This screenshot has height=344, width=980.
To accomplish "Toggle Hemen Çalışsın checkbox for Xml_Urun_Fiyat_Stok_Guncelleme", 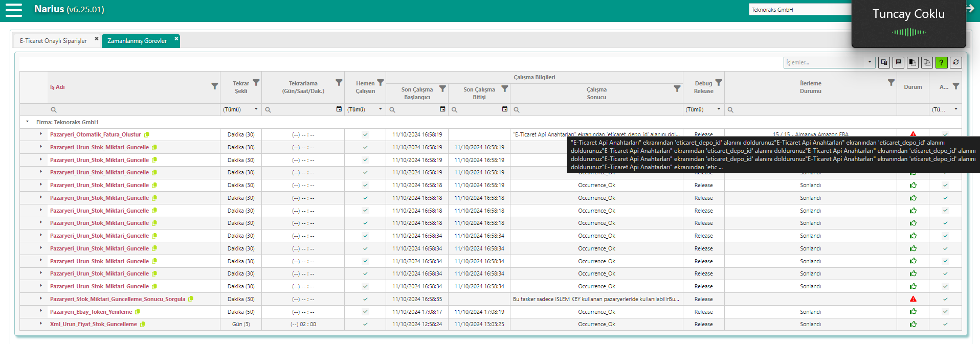I will (365, 324).
